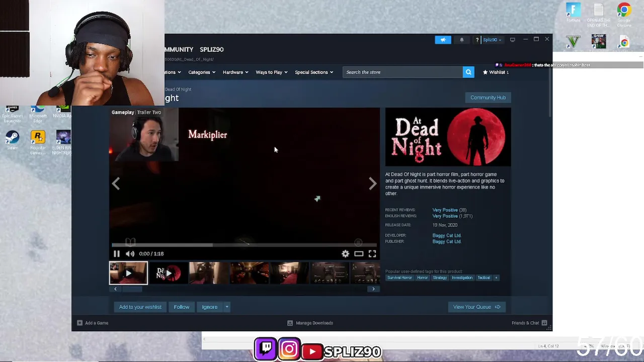Select the first gameplay trailer thumbnail

pyautogui.click(x=128, y=273)
